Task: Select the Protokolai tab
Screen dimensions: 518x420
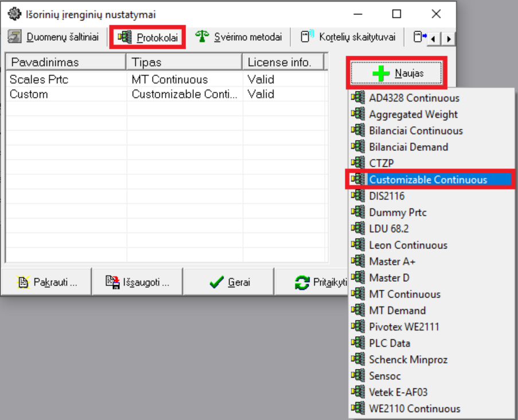Action: point(149,38)
